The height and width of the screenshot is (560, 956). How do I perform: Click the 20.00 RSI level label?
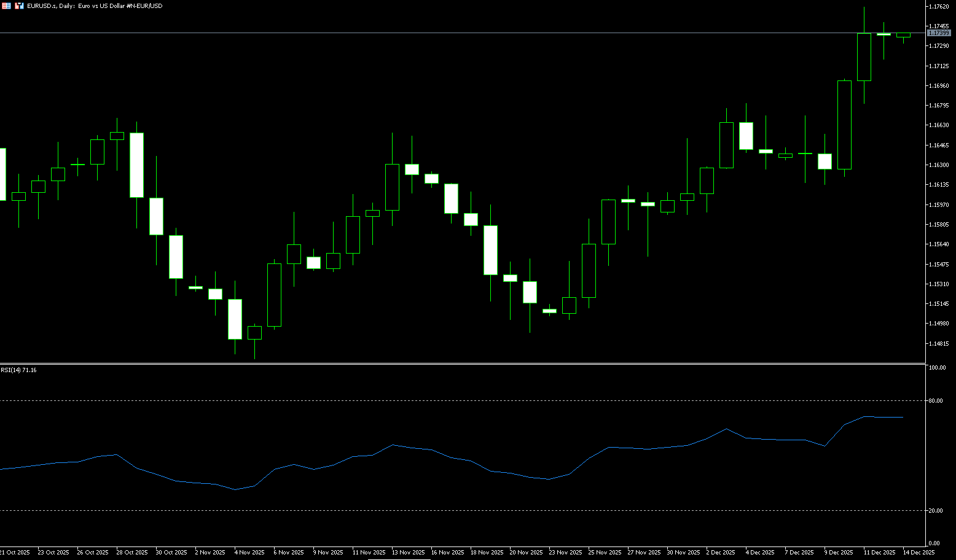tap(936, 511)
